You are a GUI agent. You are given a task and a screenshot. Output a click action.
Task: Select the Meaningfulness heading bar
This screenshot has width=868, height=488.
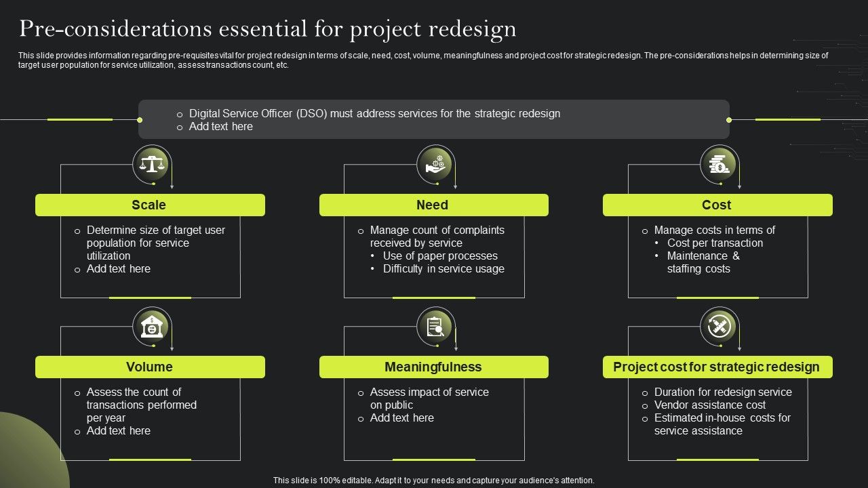(x=434, y=367)
